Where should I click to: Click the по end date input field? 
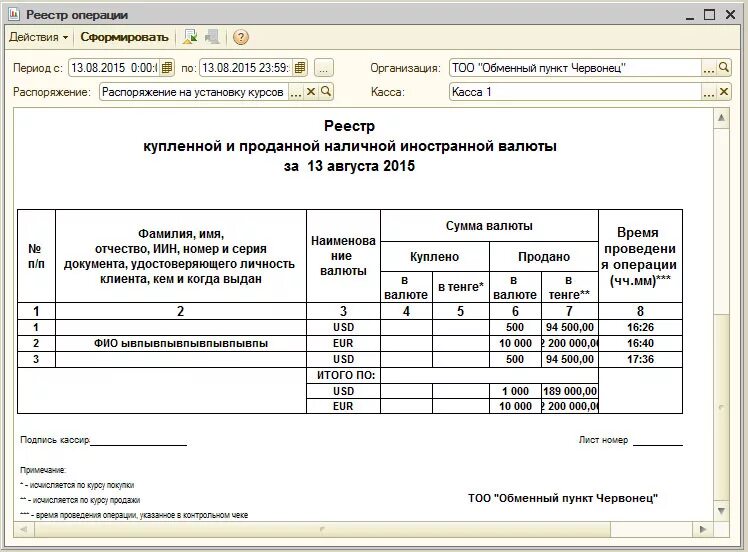pos(245,68)
